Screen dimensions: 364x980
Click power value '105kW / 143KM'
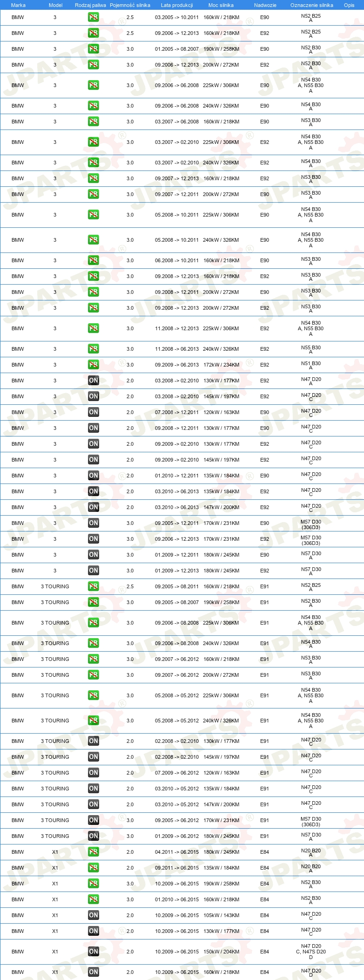click(221, 915)
